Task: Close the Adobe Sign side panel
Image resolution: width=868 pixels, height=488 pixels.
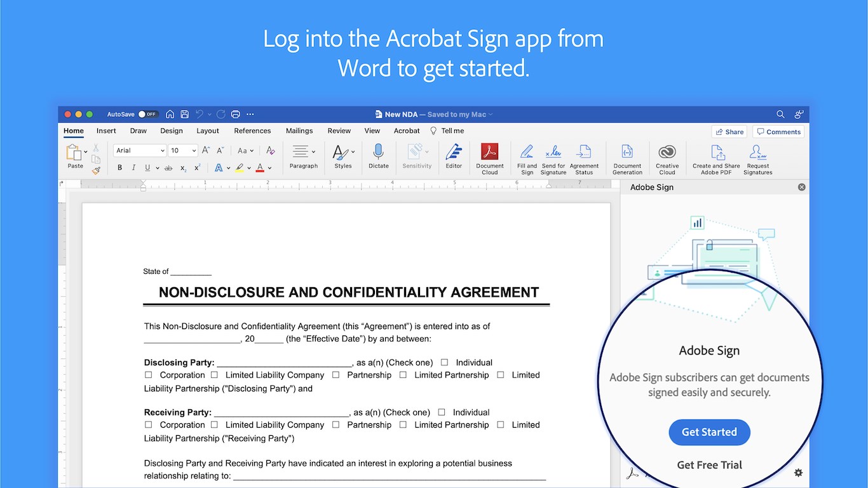Action: tap(801, 187)
